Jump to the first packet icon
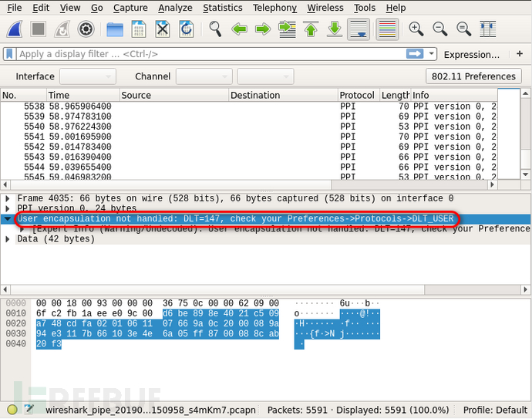The image size is (532, 419). [311, 29]
